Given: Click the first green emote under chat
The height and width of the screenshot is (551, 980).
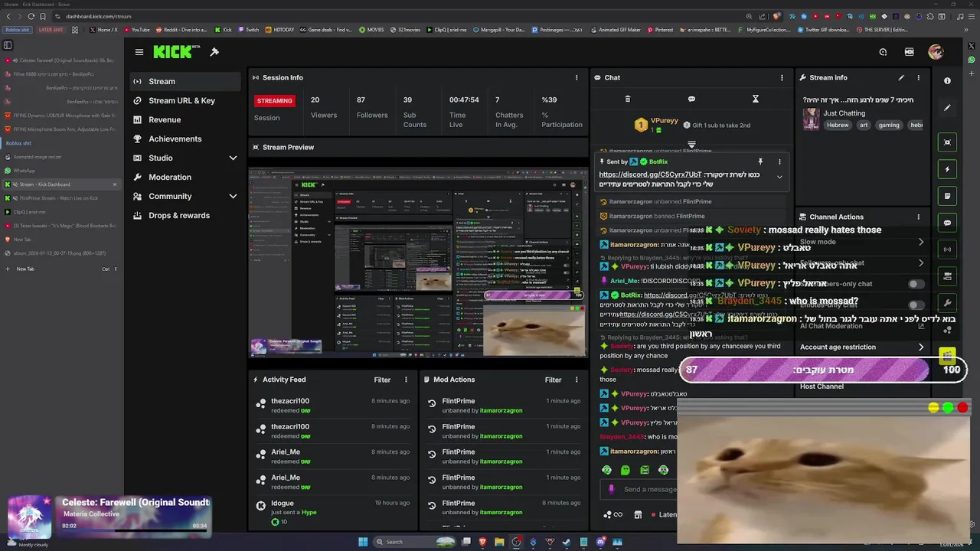Looking at the screenshot, I should [606, 470].
